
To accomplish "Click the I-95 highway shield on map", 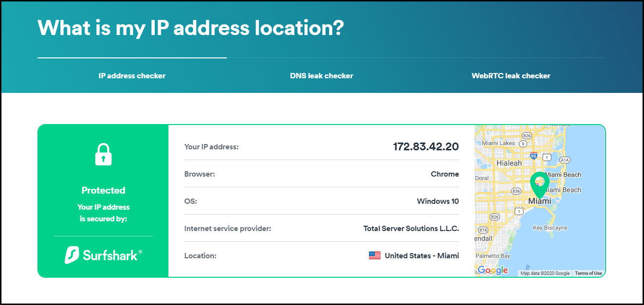I will [x=534, y=156].
